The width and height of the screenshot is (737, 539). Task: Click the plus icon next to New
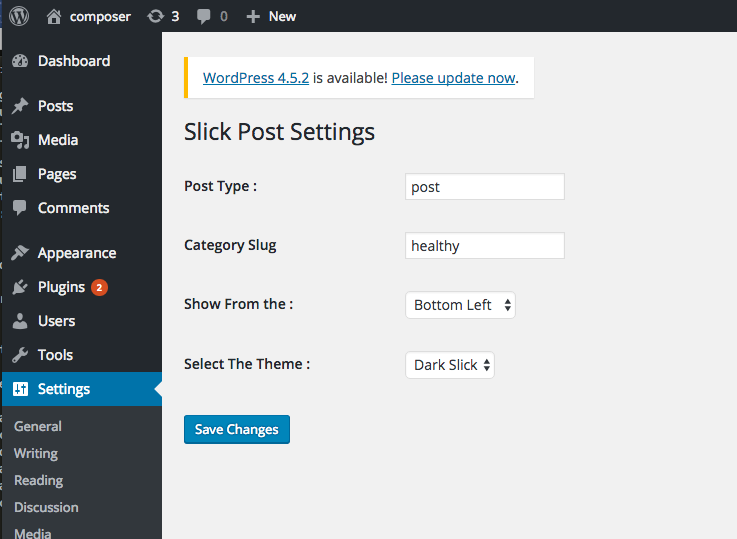(x=253, y=17)
